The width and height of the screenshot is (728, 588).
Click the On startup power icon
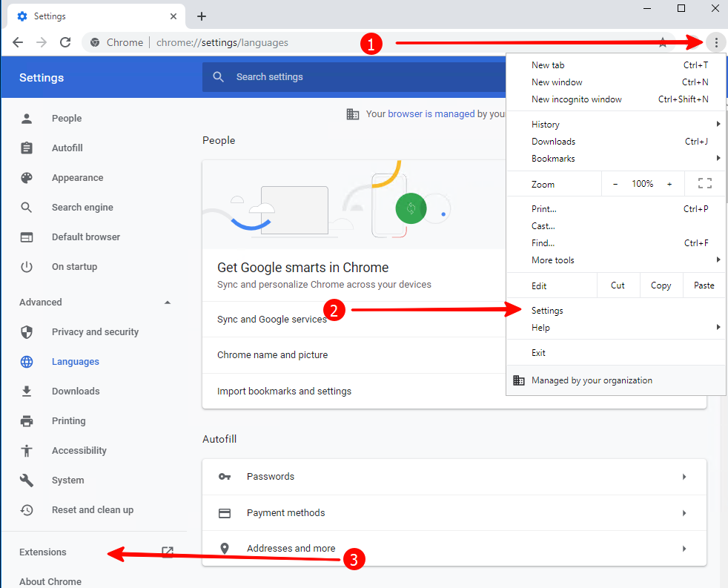pyautogui.click(x=27, y=267)
